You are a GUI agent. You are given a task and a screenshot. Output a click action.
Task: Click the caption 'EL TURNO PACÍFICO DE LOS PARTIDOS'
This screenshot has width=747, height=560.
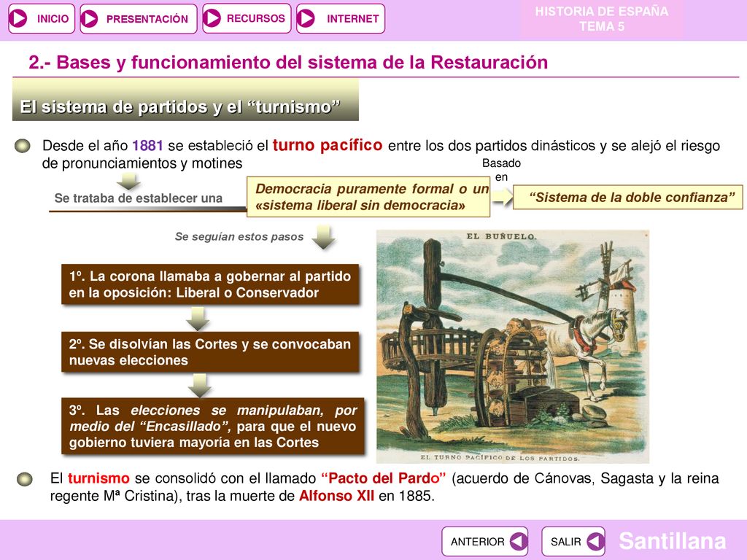(500, 458)
